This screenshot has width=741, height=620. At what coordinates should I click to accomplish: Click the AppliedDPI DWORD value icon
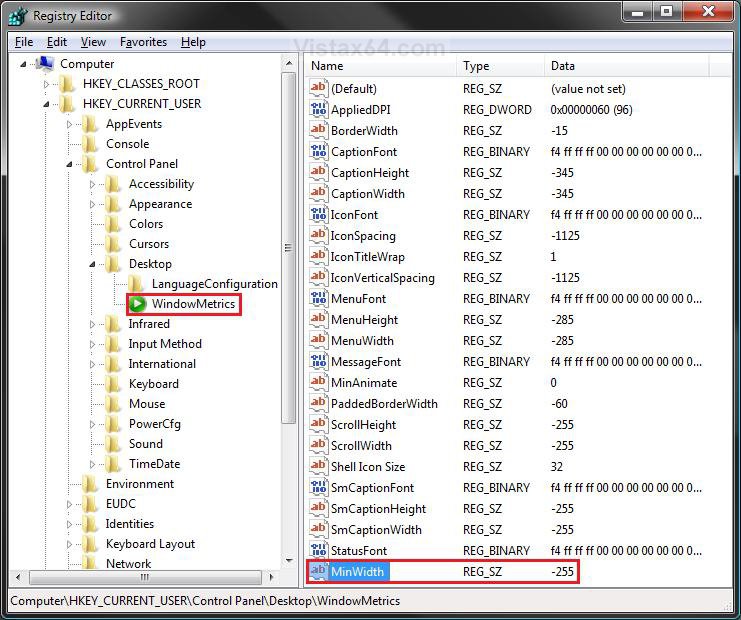tap(319, 110)
